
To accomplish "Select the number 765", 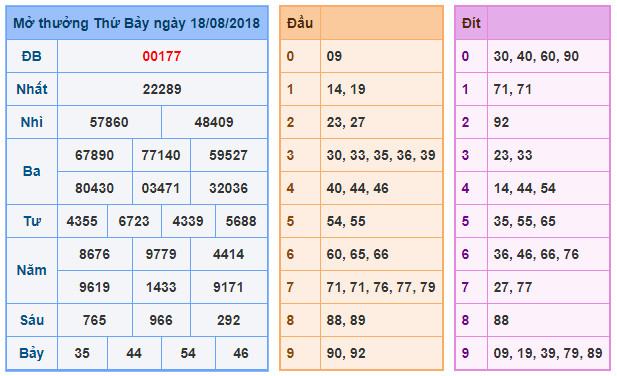I will pyautogui.click(x=94, y=321).
